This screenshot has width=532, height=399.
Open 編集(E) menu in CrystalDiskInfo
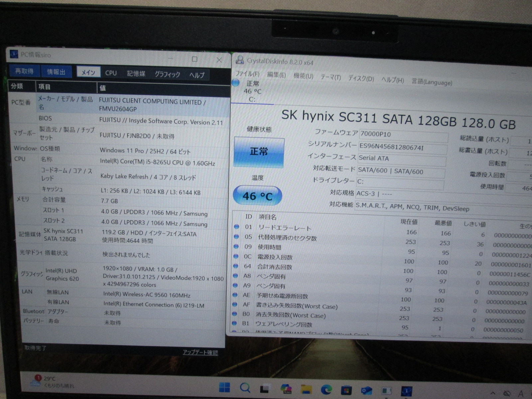(276, 75)
